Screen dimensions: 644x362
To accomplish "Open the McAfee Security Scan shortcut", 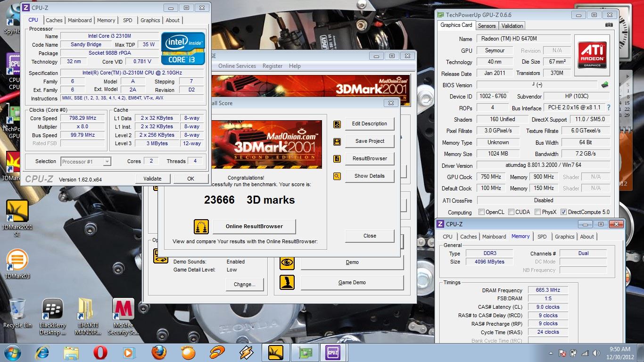I will pyautogui.click(x=124, y=317).
